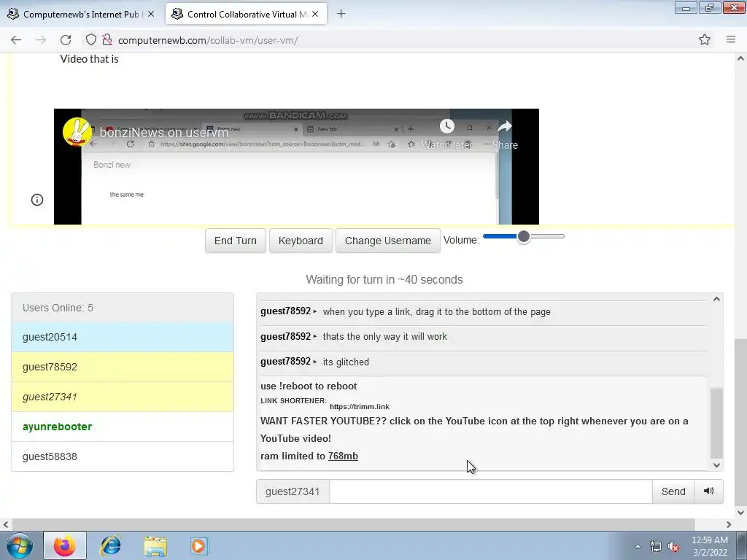The height and width of the screenshot is (560, 747).
Task: Click the restore-down window button
Action: 710,8
